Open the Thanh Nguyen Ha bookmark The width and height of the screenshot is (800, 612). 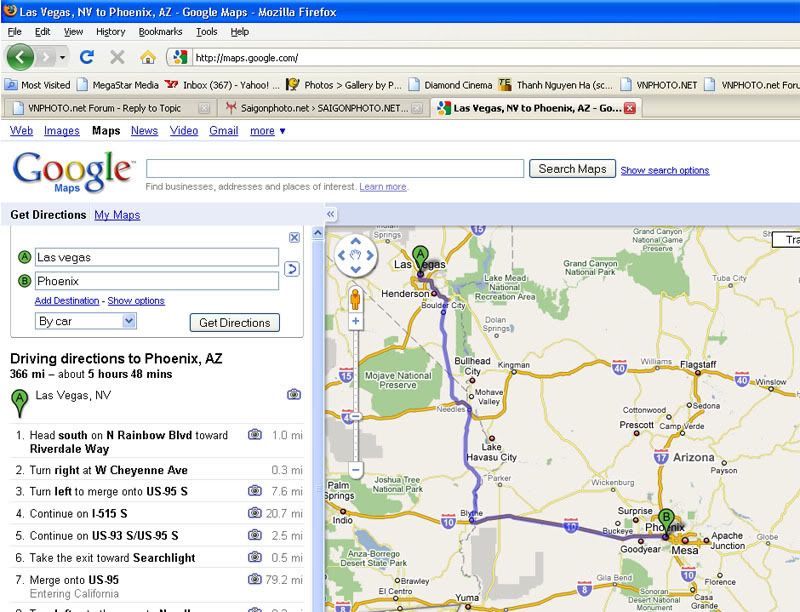coord(556,85)
